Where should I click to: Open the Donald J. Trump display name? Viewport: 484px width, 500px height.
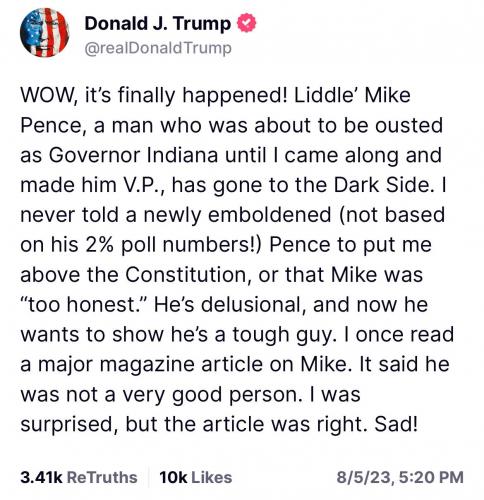(158, 24)
